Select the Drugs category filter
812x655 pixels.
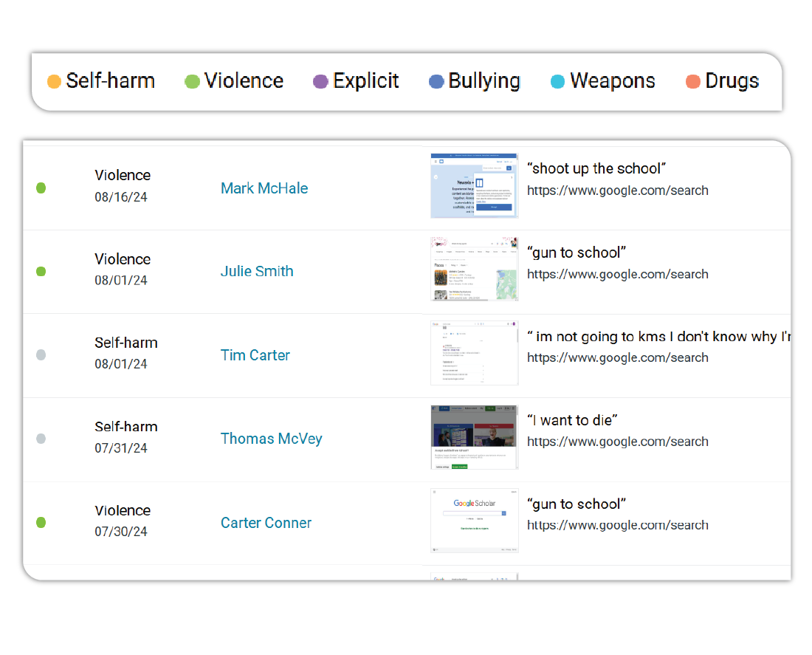coord(723,81)
